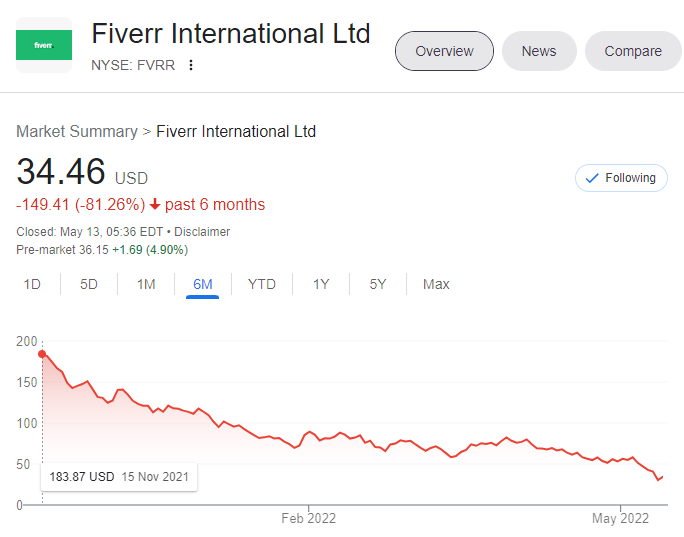
Task: Switch to the News tab
Action: 539,51
